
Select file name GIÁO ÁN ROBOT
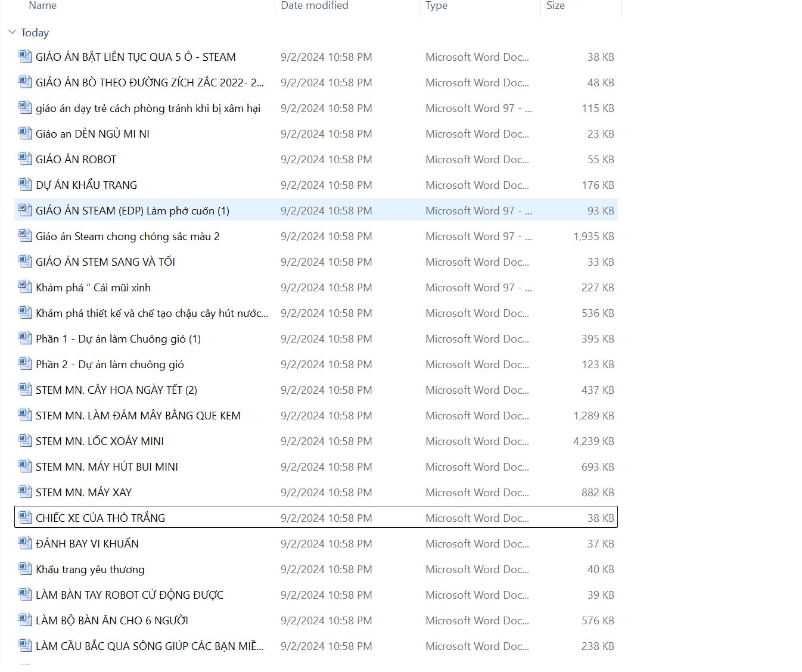pos(76,160)
